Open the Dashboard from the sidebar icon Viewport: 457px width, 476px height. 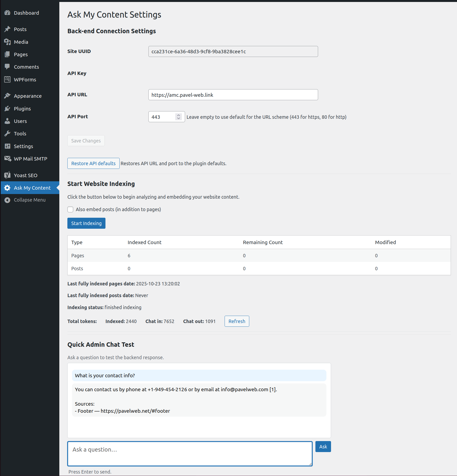pos(7,13)
